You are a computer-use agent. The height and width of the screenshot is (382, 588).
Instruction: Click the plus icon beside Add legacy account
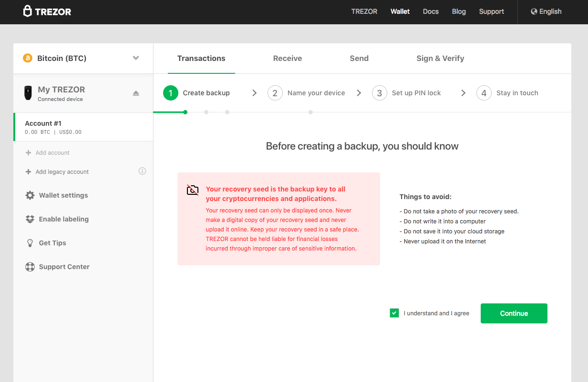[29, 172]
